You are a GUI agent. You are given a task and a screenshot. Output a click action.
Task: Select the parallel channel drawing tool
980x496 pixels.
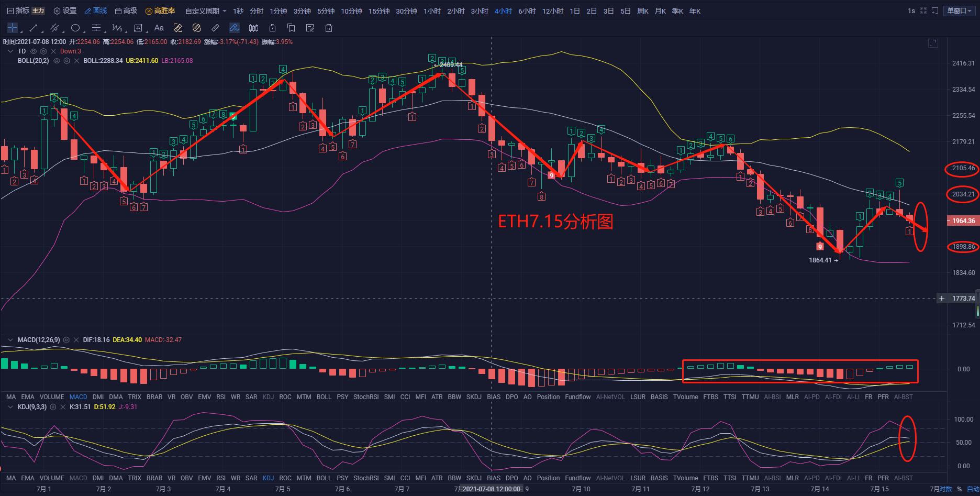pyautogui.click(x=54, y=28)
